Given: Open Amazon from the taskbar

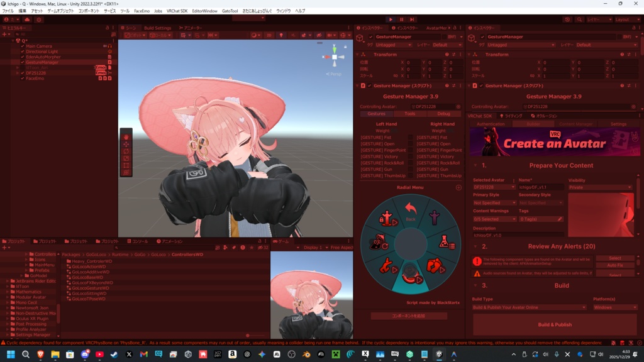Looking at the screenshot, I should coord(232,354).
